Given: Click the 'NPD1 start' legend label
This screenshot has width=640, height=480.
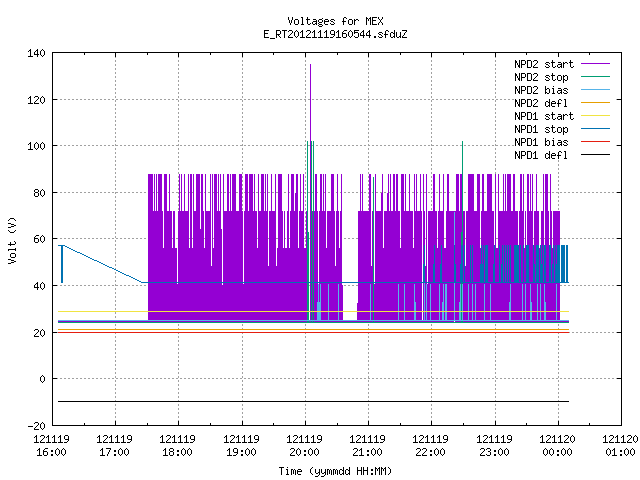Looking at the screenshot, I should click(x=544, y=116).
